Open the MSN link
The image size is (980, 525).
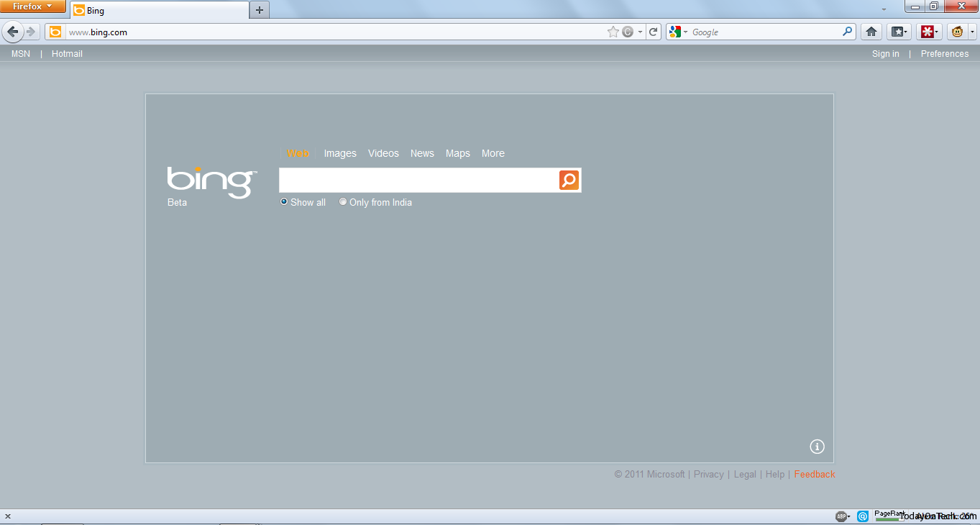[x=21, y=54]
